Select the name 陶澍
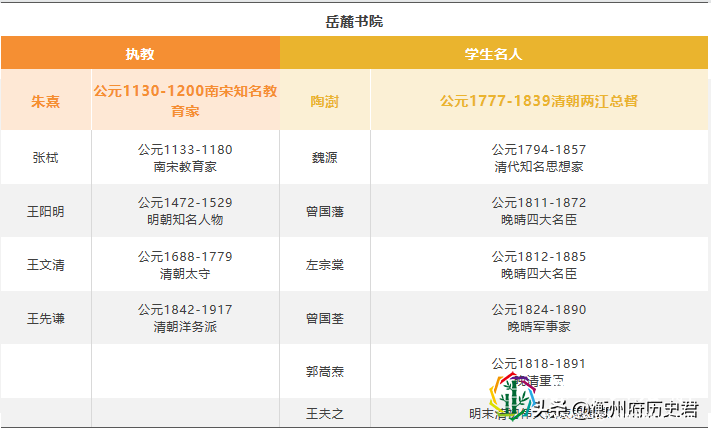 pyautogui.click(x=325, y=101)
